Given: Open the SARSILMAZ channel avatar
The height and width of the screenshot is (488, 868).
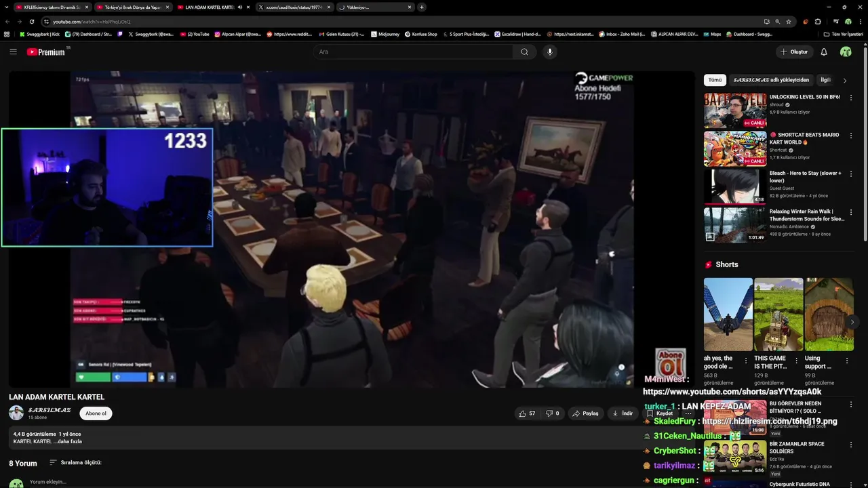Looking at the screenshot, I should pyautogui.click(x=16, y=413).
